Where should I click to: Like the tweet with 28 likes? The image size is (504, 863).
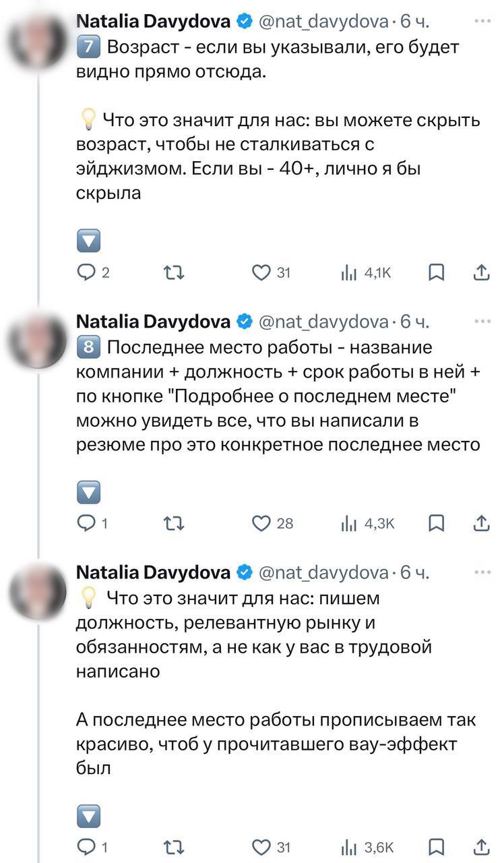point(261,523)
